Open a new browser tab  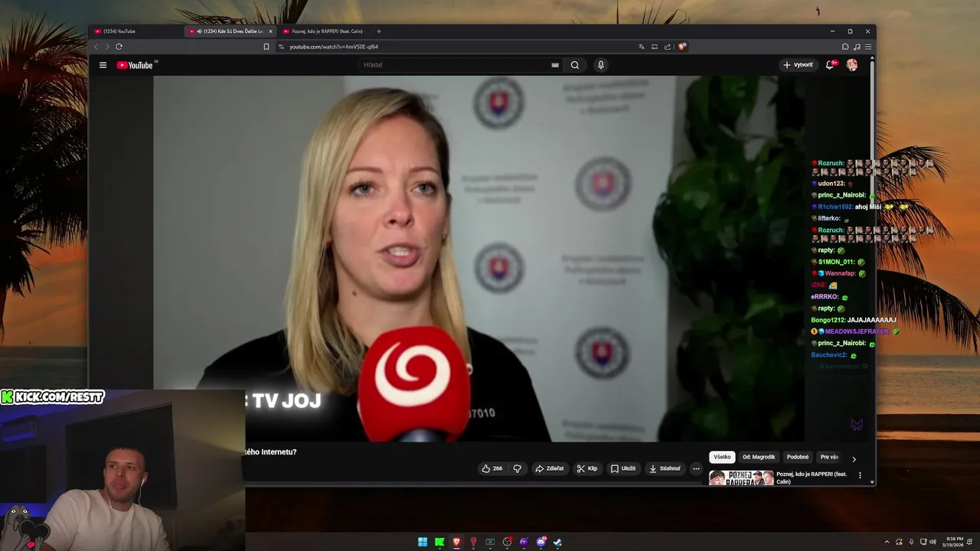pyautogui.click(x=378, y=31)
